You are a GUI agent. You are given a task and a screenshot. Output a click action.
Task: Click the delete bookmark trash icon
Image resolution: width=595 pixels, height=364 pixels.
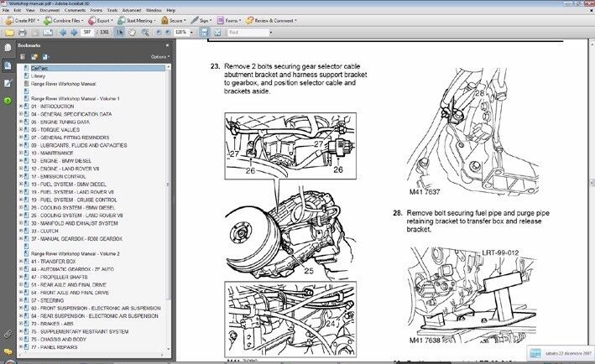(x=23, y=57)
